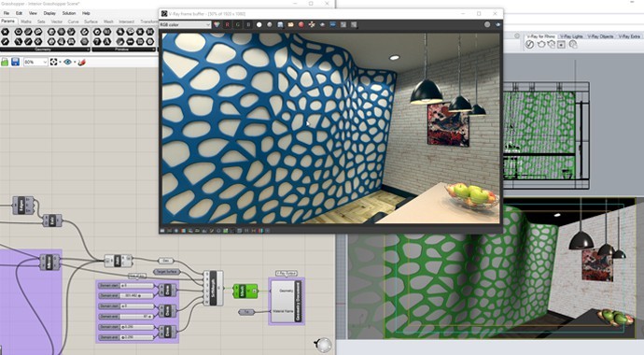Open the RGB color channel dropdown
Viewport: 644px width, 355px height.
click(185, 24)
